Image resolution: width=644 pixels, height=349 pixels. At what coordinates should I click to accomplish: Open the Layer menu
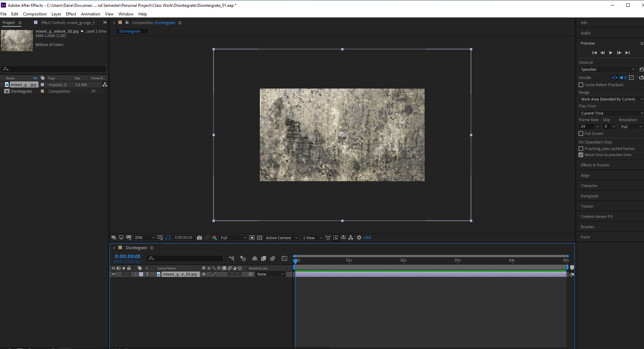point(56,14)
